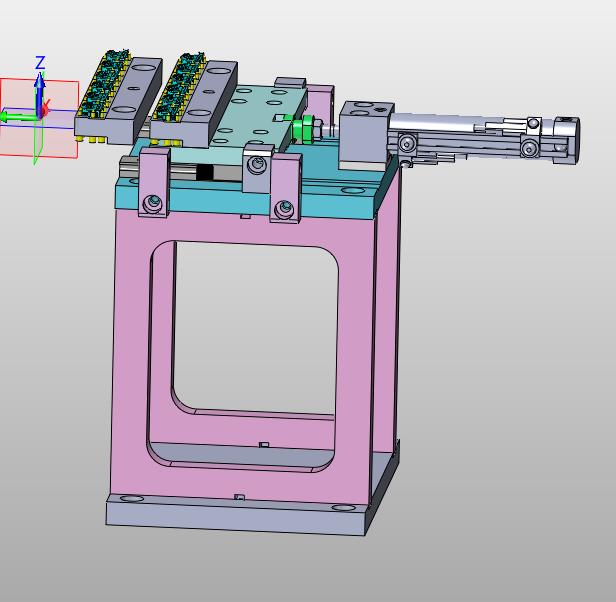Select the screw on the right pink bracket
Image resolution: width=616 pixels, height=602 pixels.
(x=285, y=208)
